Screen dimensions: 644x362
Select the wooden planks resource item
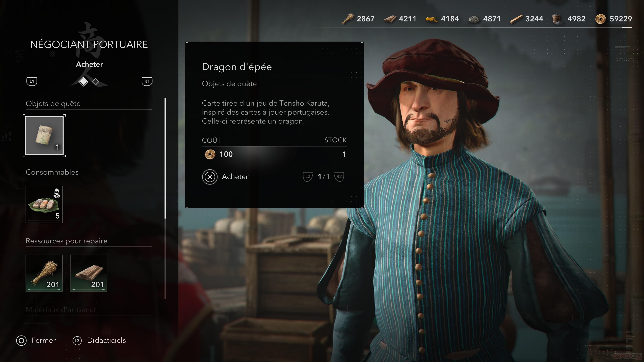pyautogui.click(x=89, y=273)
